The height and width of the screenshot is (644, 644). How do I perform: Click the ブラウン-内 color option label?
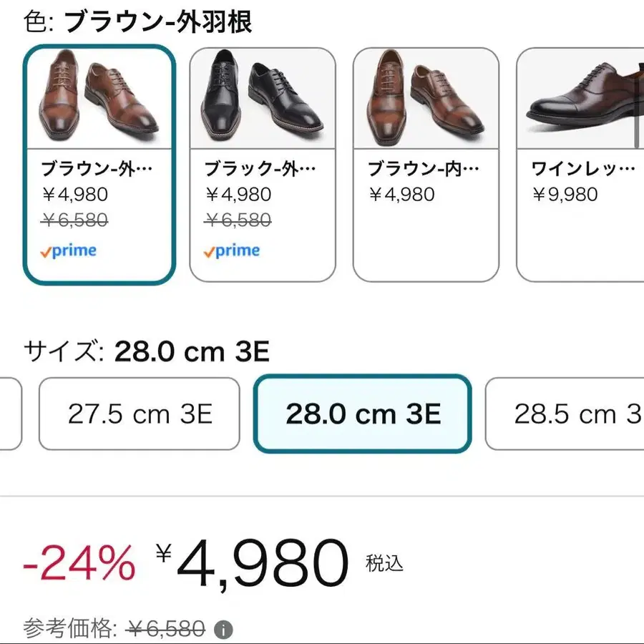[424, 170]
